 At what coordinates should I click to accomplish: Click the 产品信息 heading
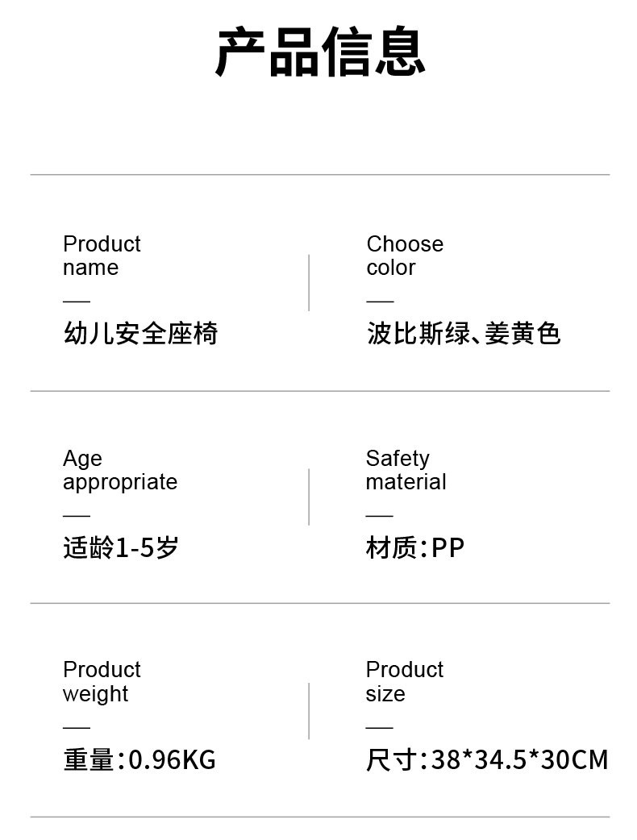tap(319, 52)
